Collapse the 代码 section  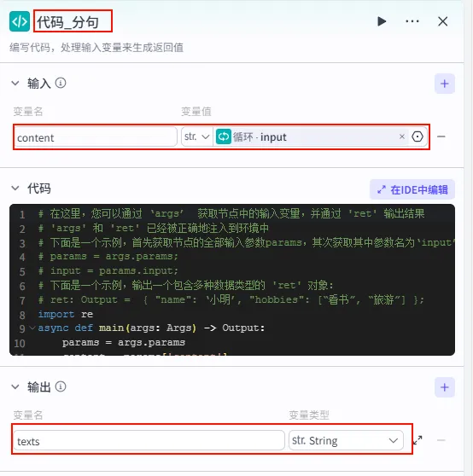click(15, 189)
